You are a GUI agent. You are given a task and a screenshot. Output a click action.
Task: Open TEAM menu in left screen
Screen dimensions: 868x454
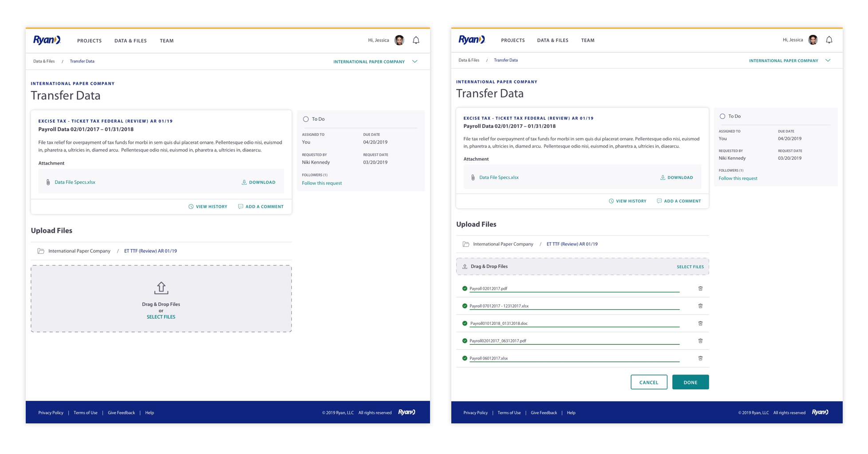pos(167,41)
